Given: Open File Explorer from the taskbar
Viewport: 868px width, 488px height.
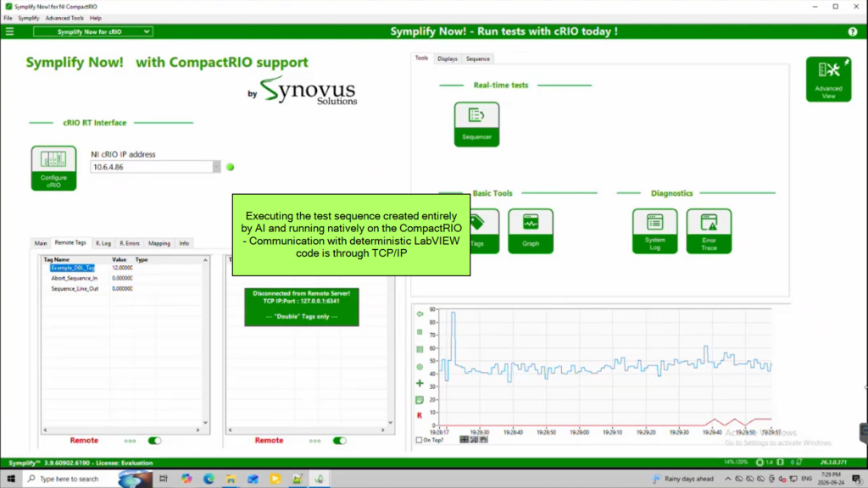Looking at the screenshot, I should (x=231, y=479).
